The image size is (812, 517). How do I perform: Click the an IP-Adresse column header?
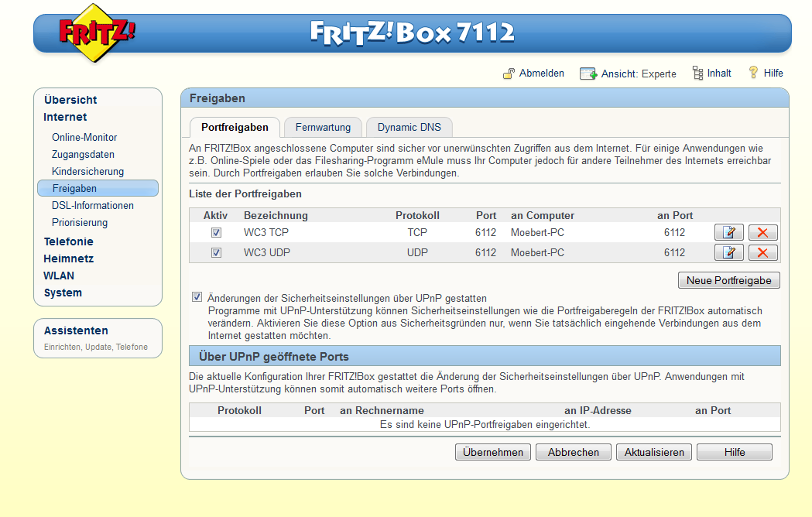click(x=598, y=410)
